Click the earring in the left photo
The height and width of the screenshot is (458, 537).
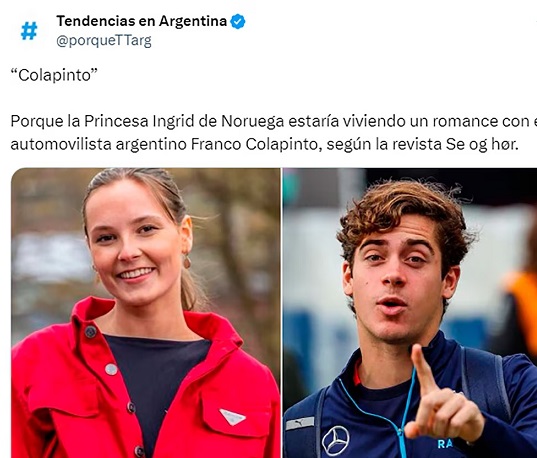click(187, 262)
